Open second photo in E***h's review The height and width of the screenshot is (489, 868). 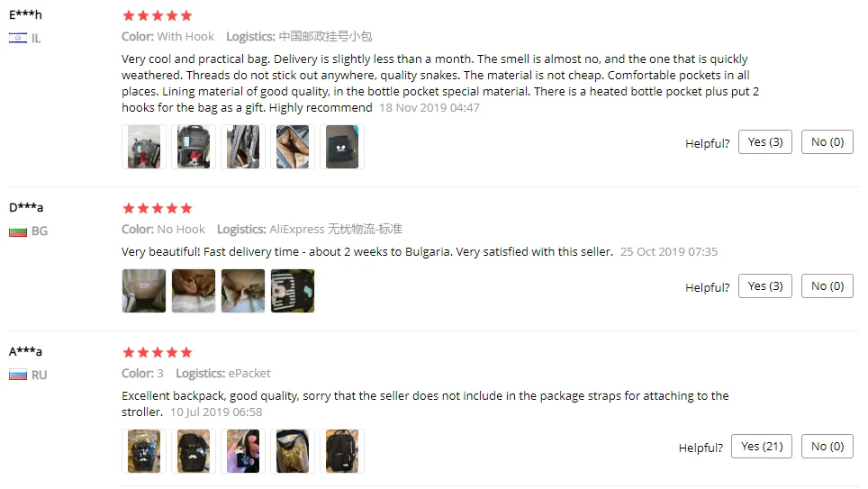pos(194,147)
